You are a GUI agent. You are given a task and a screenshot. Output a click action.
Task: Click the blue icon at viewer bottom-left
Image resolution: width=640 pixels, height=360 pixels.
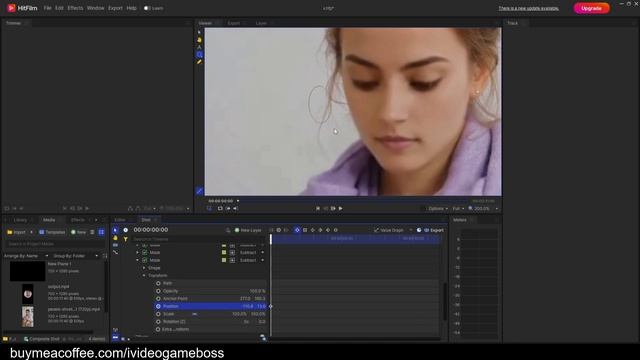point(199,191)
